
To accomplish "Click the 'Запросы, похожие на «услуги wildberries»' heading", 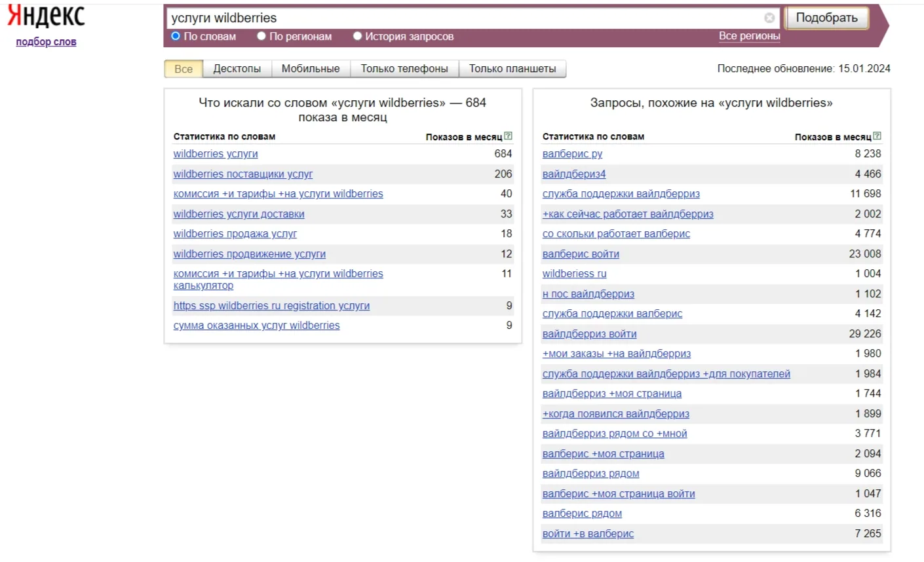I will point(712,103).
